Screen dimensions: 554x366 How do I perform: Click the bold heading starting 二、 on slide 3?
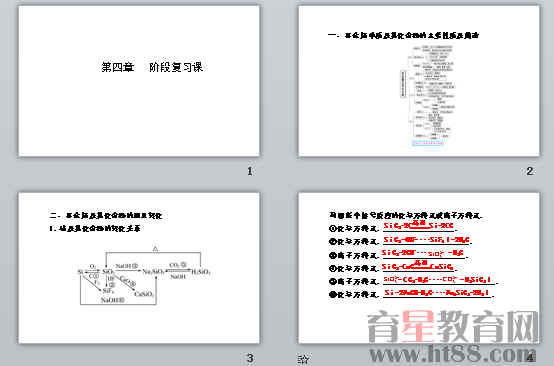[106, 215]
